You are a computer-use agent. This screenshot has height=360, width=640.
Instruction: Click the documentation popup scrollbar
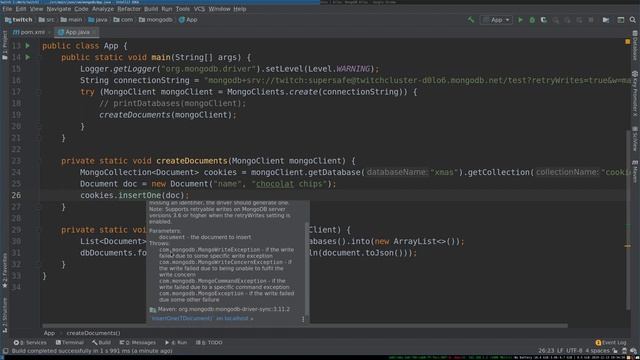[307, 269]
